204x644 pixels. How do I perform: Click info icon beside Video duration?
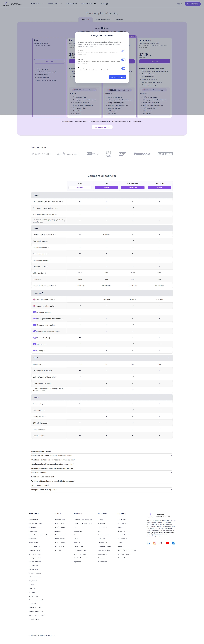point(45,273)
